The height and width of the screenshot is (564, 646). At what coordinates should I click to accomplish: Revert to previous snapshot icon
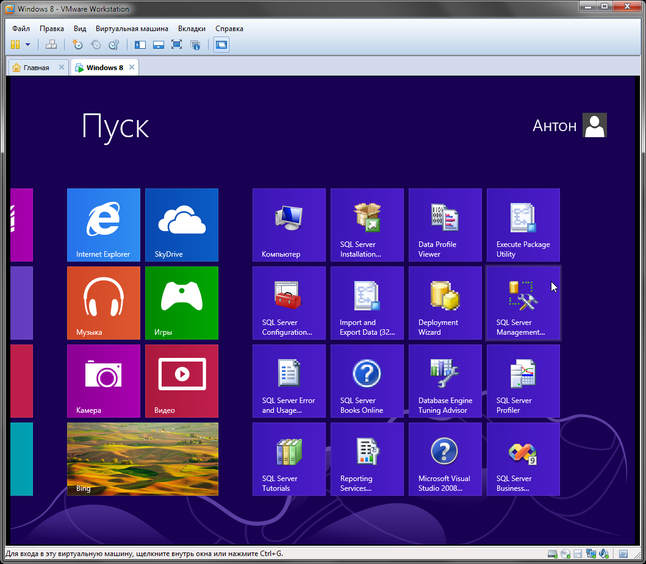coord(96,44)
